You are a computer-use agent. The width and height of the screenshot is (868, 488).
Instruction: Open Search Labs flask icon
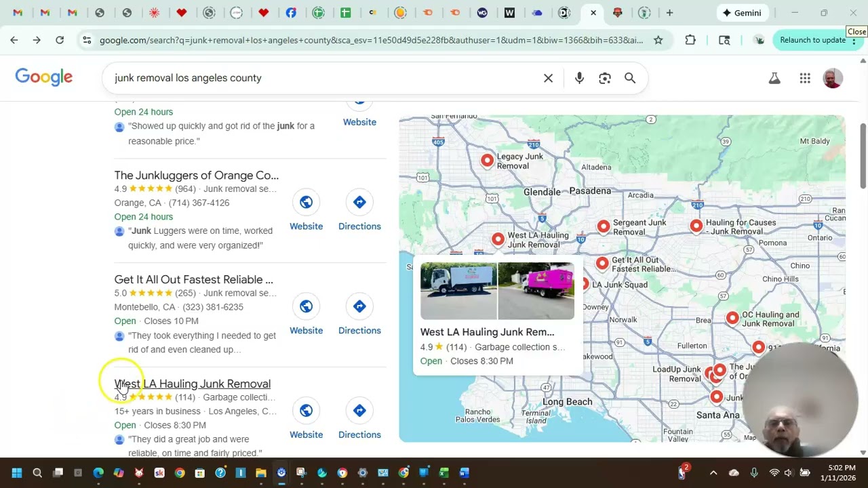pyautogui.click(x=774, y=78)
